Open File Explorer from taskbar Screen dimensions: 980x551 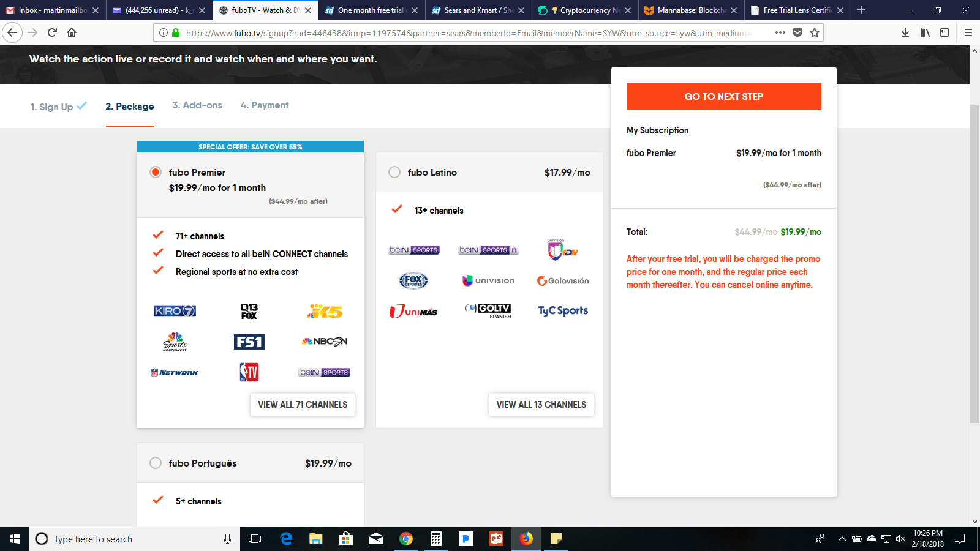316,539
